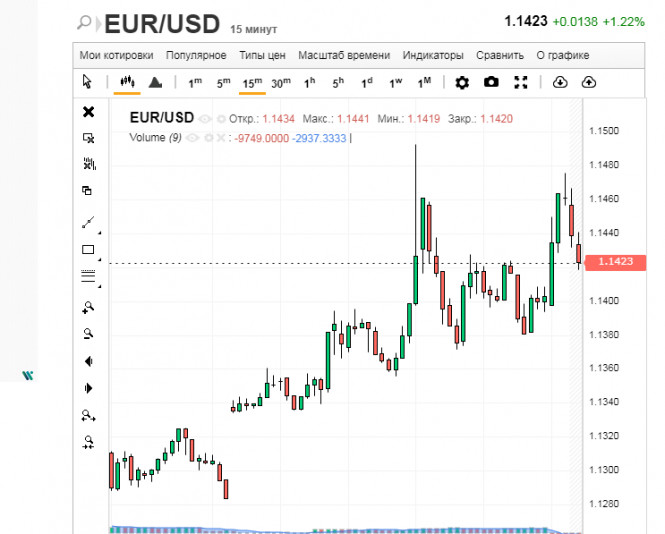Image resolution: width=665 pixels, height=534 pixels.
Task: Remove the Volume indicator
Action: click(x=221, y=138)
